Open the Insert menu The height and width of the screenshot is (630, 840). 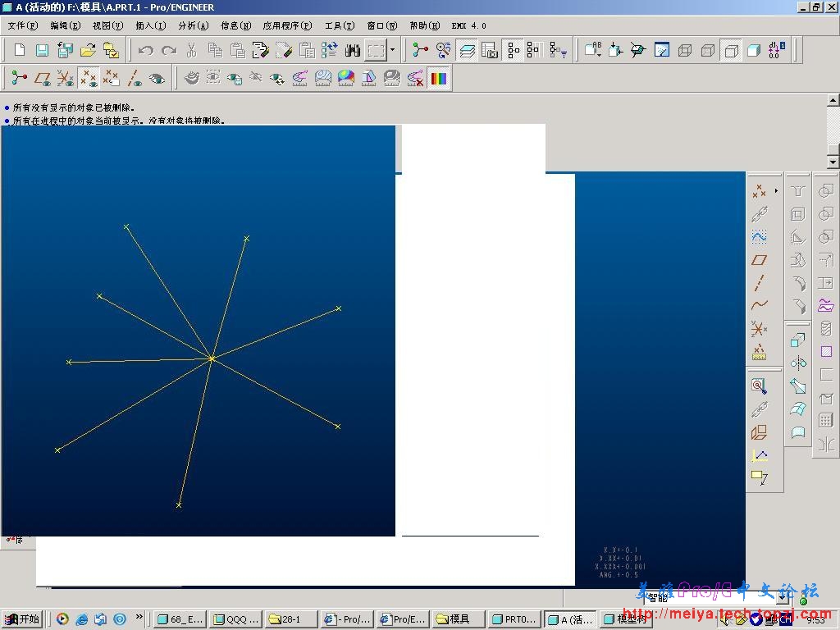pyautogui.click(x=151, y=25)
